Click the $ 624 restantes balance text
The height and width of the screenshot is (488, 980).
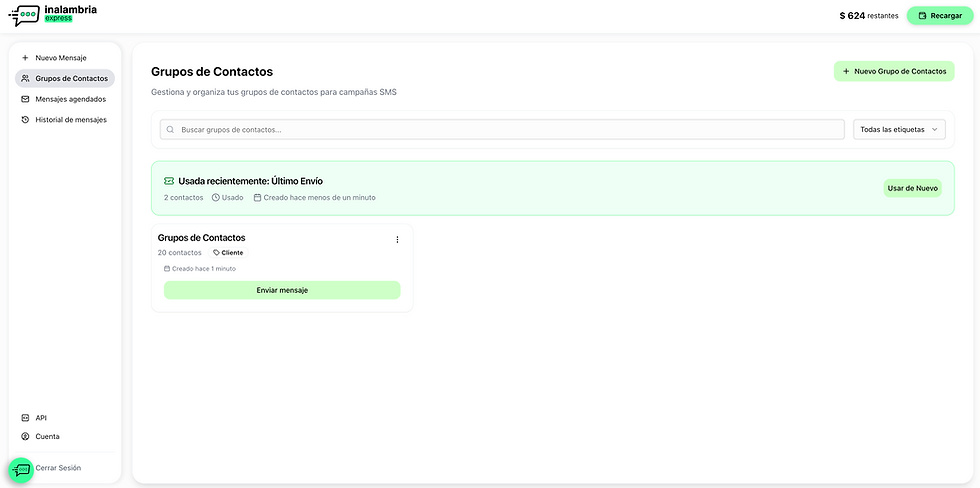pyautogui.click(x=869, y=16)
